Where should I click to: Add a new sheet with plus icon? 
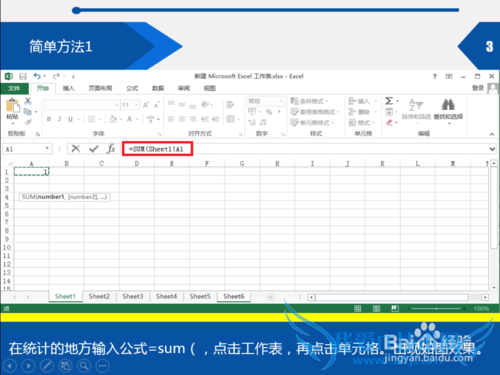(x=271, y=297)
